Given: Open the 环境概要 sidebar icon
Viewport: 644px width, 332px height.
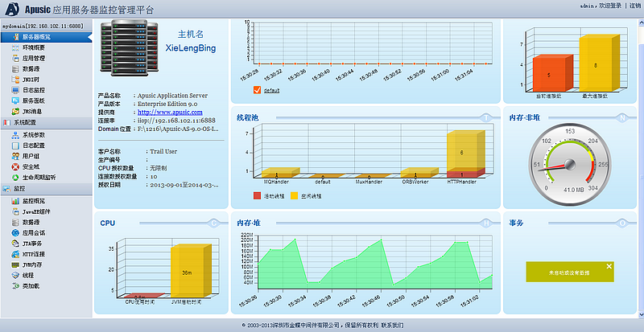Looking at the screenshot, I should (15, 47).
